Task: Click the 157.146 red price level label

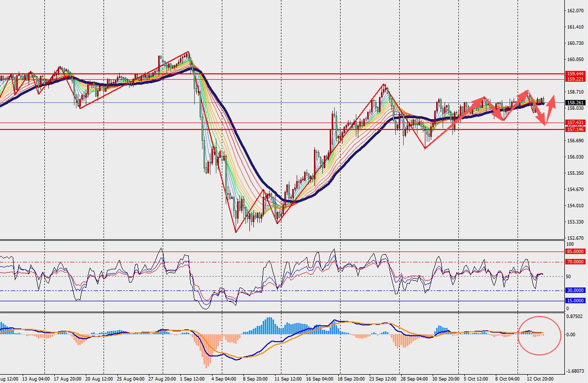Action: click(575, 129)
